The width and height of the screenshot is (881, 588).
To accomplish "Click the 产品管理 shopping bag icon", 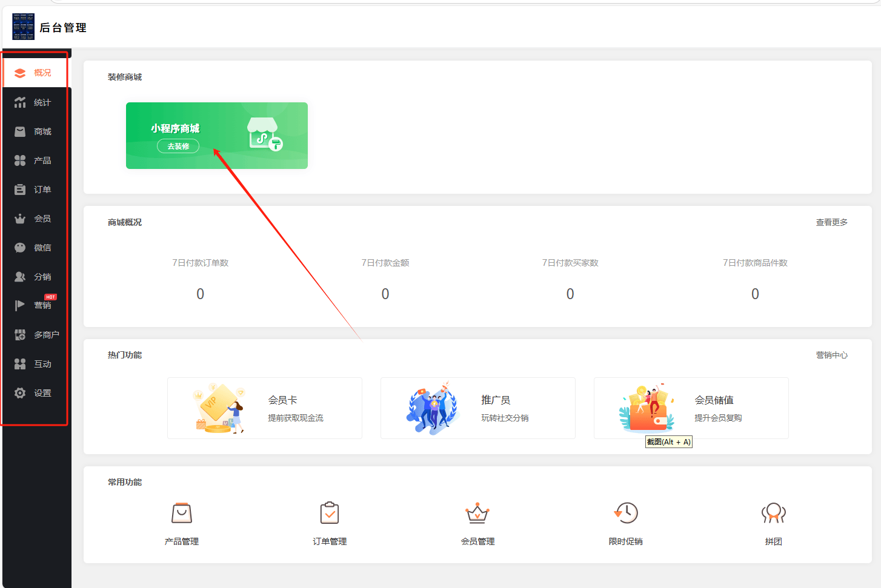I will pos(182,514).
